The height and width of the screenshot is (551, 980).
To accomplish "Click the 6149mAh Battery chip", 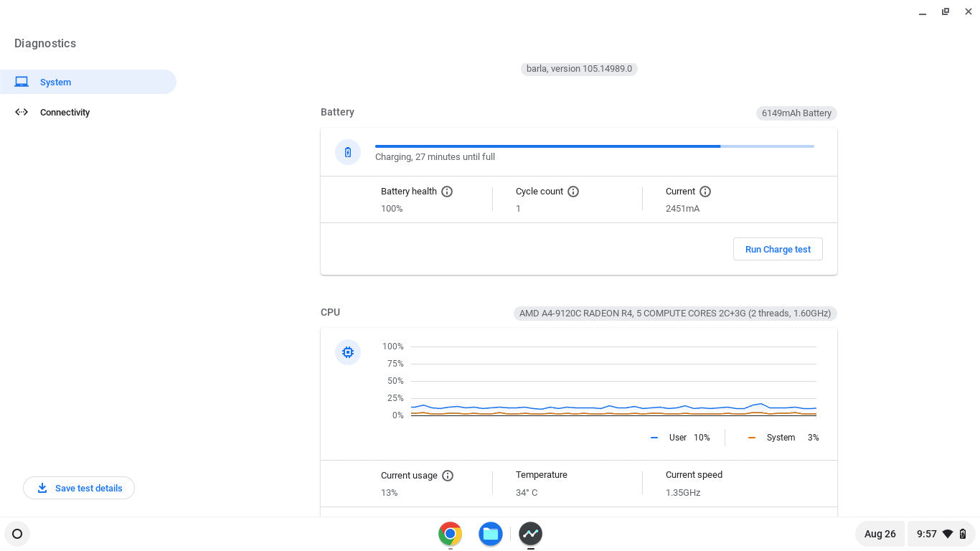I will coord(796,113).
